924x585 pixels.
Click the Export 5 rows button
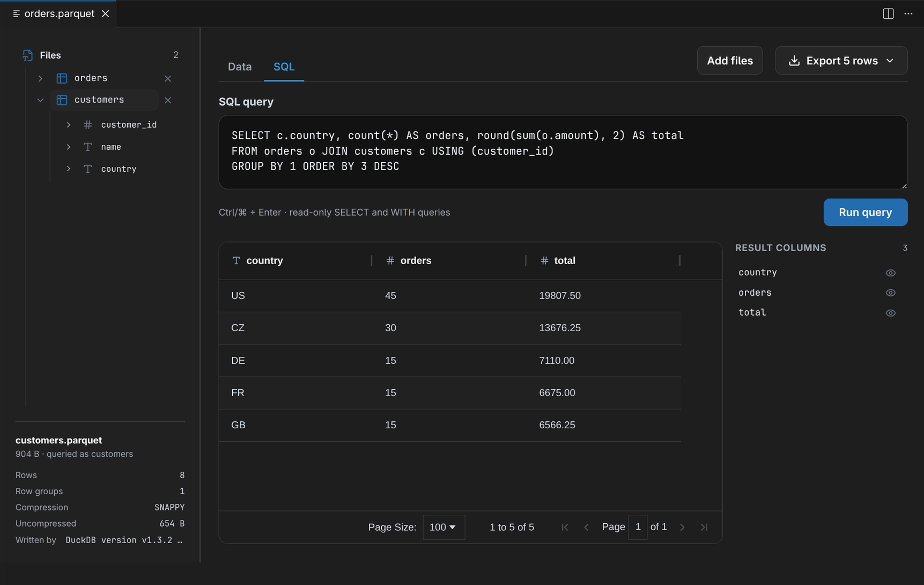(x=841, y=61)
